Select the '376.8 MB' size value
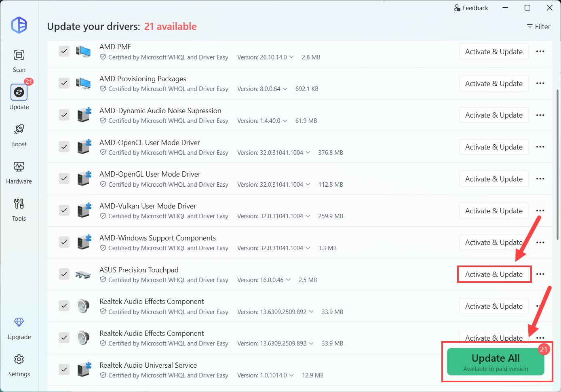 click(x=331, y=152)
